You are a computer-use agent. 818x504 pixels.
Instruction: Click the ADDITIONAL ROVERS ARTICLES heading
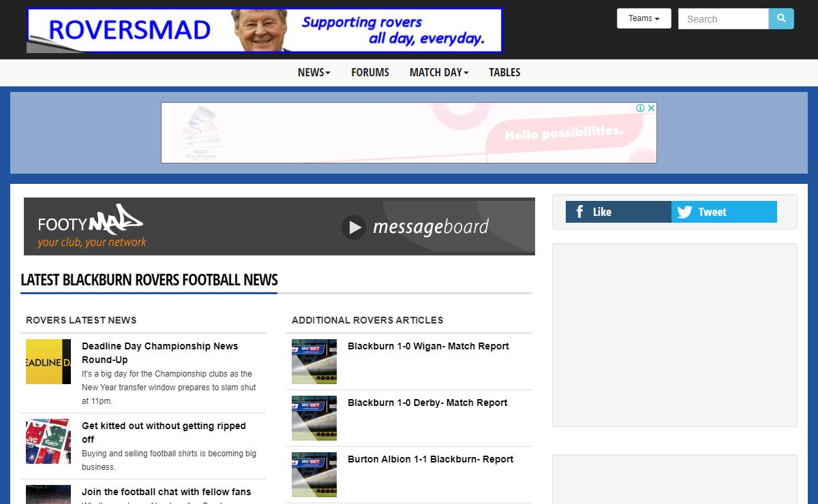point(367,320)
